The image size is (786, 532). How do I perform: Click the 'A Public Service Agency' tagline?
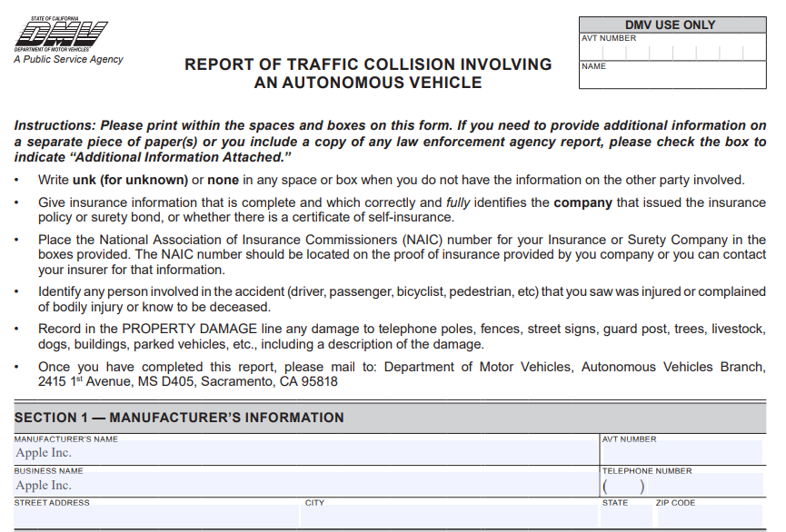pos(68,60)
